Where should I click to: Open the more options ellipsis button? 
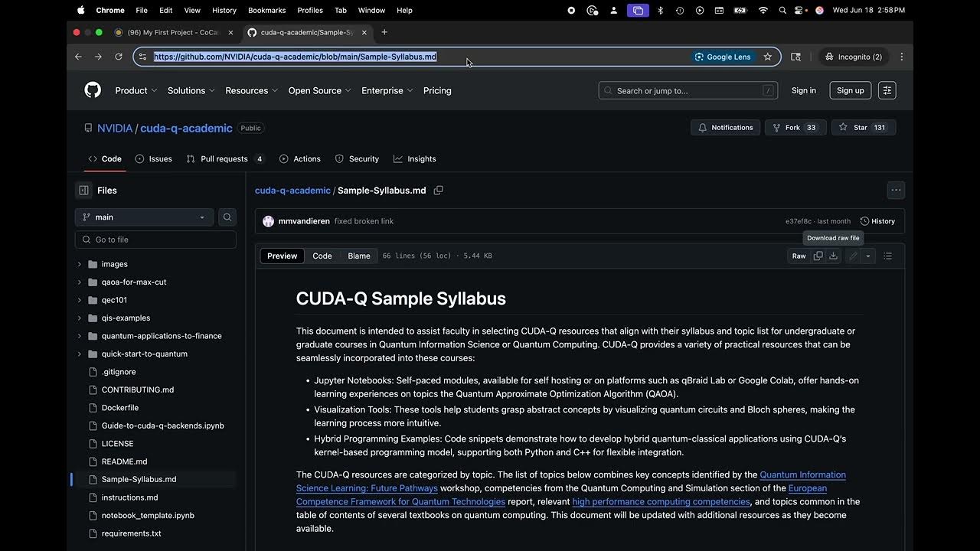pos(896,191)
